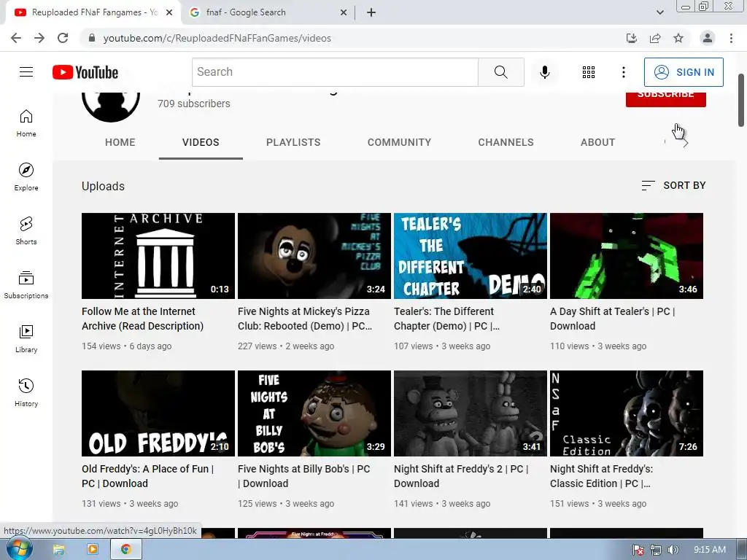
Task: Reload the current page
Action: 63,38
